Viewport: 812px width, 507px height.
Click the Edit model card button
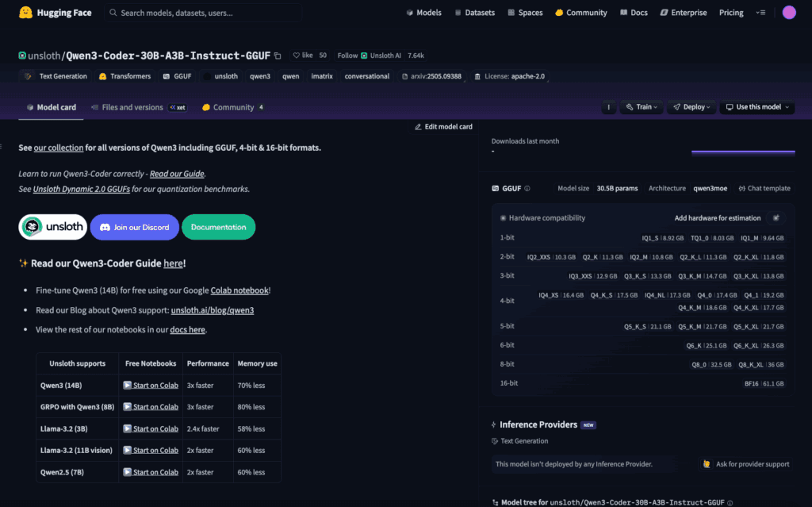point(444,127)
